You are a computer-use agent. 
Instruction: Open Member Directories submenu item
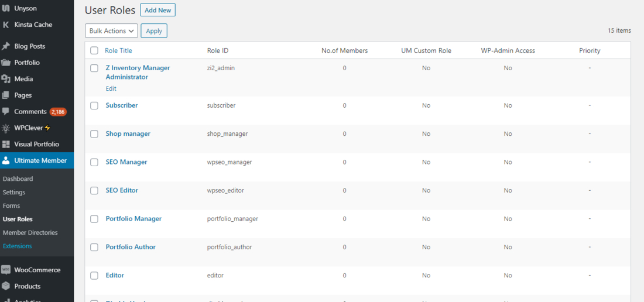[x=30, y=232]
